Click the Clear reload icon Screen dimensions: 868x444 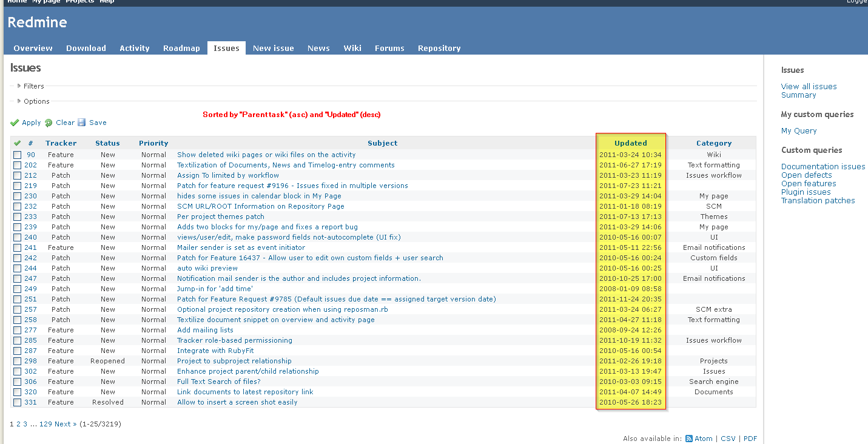49,123
